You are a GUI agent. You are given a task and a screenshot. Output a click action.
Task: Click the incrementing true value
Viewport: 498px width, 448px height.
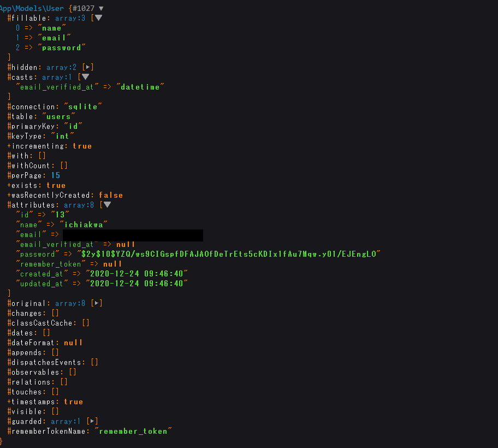82,146
